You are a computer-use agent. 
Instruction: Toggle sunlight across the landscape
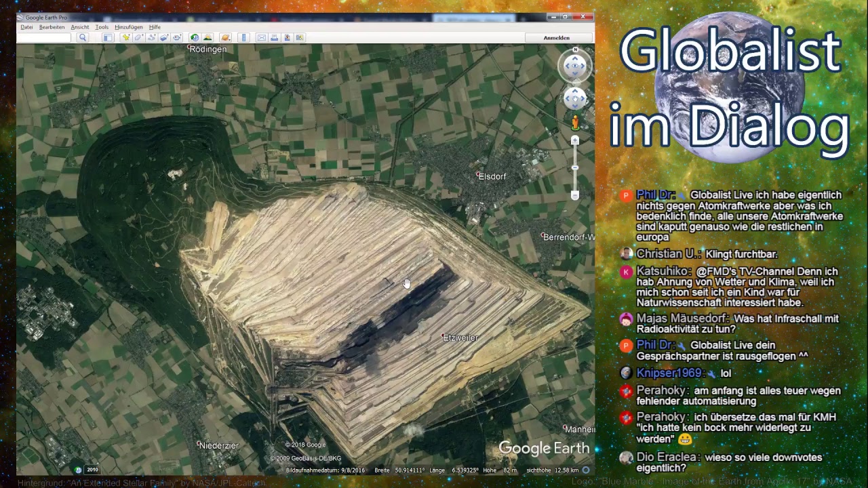pos(208,37)
